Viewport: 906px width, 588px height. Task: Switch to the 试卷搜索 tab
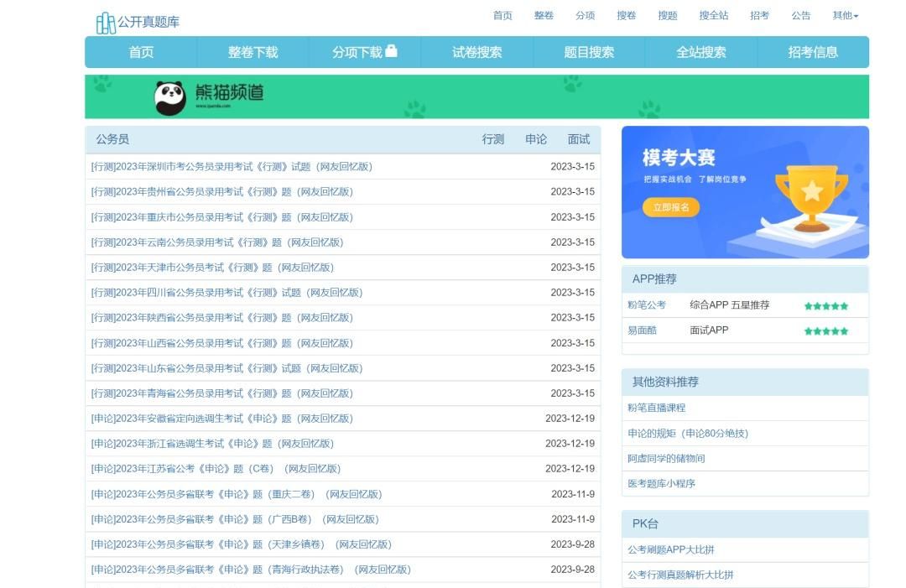[476, 52]
